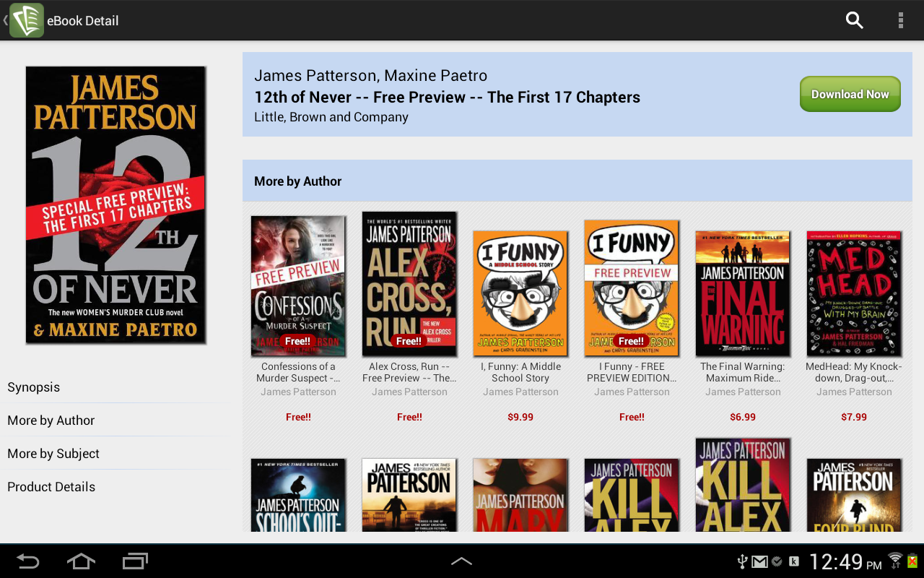
Task: Tap Free!! price under I Funny preview
Action: pos(632,417)
